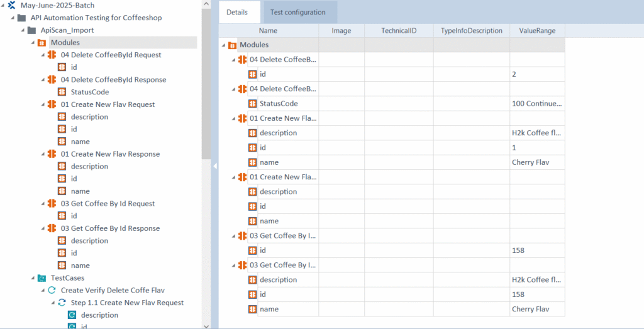The height and width of the screenshot is (329, 644).
Task: Click the Create Verify Delete Coffe Flav test case icon
Action: [x=52, y=291]
